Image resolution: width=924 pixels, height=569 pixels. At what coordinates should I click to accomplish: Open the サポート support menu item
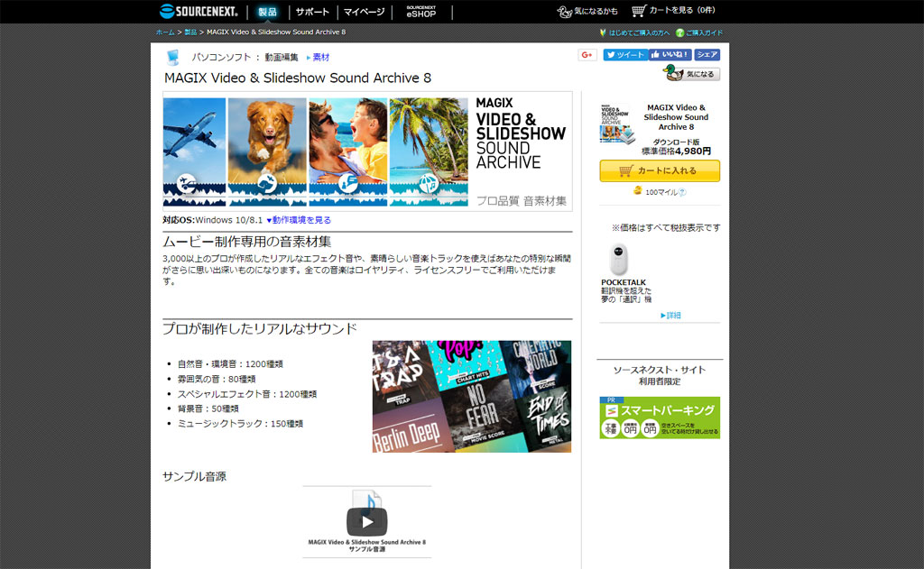[312, 12]
